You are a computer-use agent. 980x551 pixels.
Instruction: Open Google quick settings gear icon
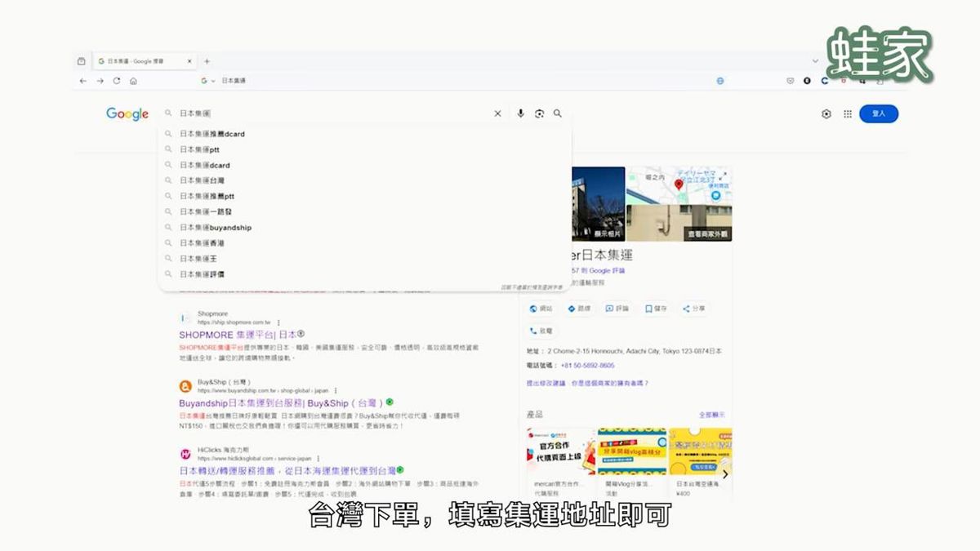826,114
